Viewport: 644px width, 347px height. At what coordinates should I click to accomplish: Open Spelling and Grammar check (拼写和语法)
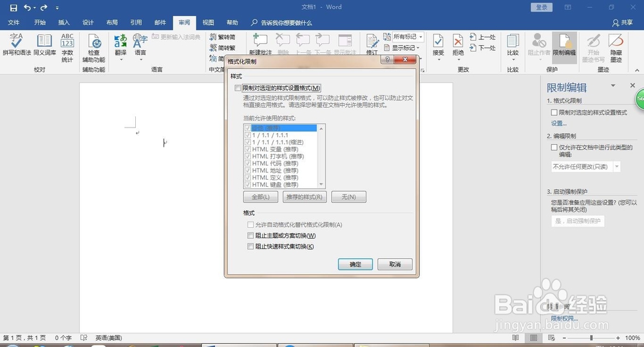(x=17, y=44)
